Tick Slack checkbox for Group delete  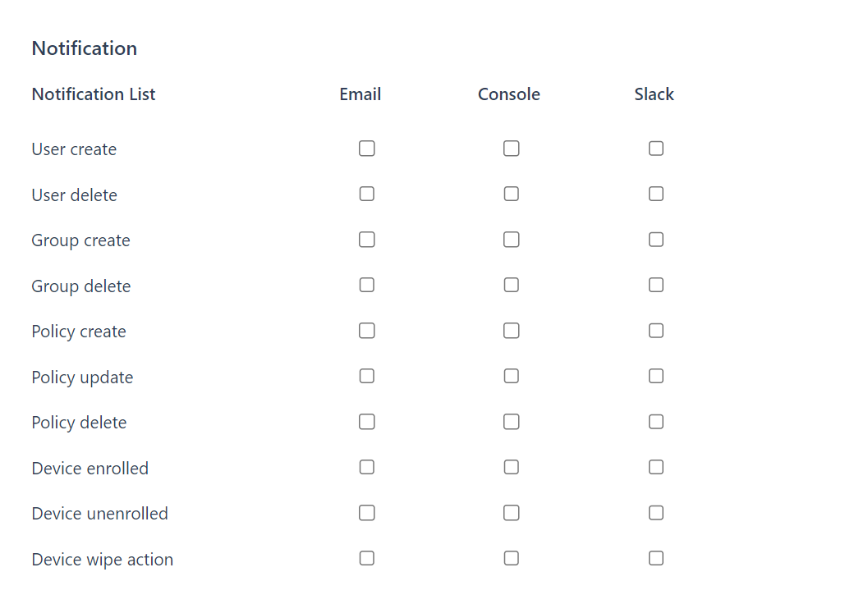click(x=656, y=286)
